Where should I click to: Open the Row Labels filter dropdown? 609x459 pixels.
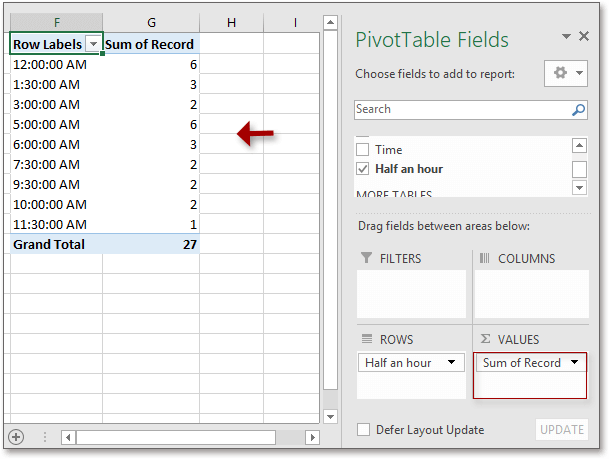93,44
